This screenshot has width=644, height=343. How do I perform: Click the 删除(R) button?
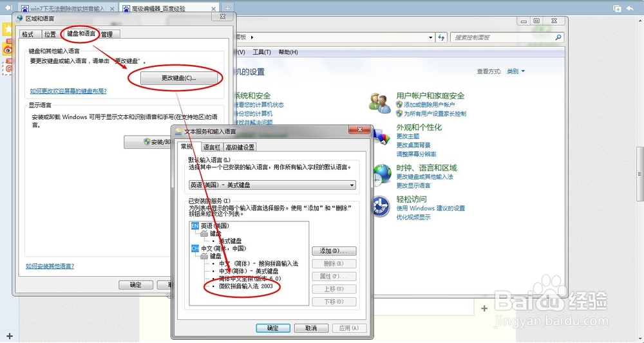334,263
